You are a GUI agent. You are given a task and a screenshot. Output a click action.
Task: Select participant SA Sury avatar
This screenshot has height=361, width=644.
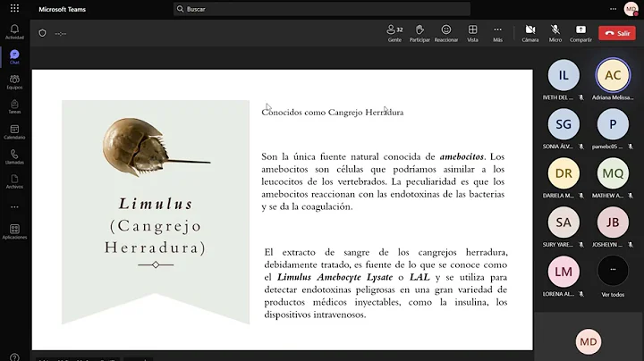pyautogui.click(x=563, y=222)
